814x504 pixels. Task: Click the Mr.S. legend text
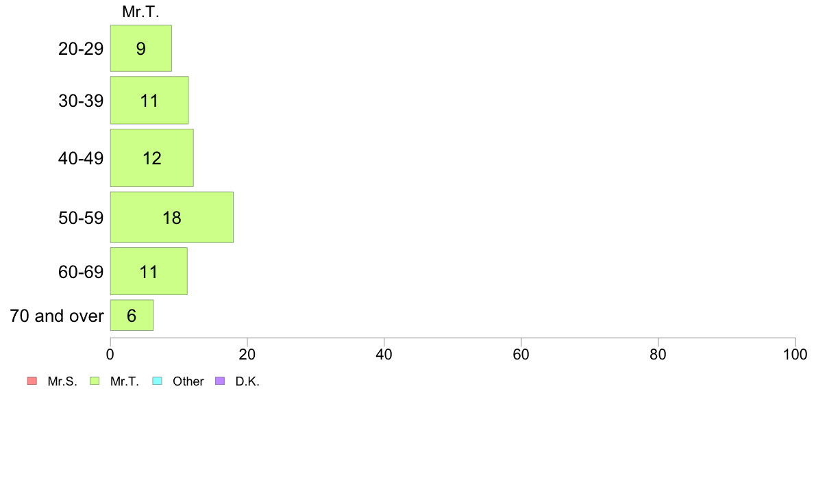[x=62, y=381]
